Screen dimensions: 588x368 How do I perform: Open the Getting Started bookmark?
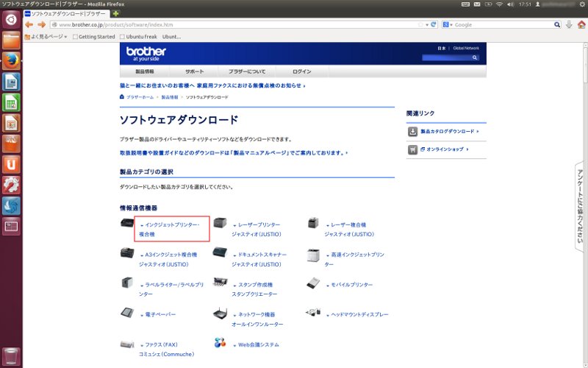(x=94, y=36)
